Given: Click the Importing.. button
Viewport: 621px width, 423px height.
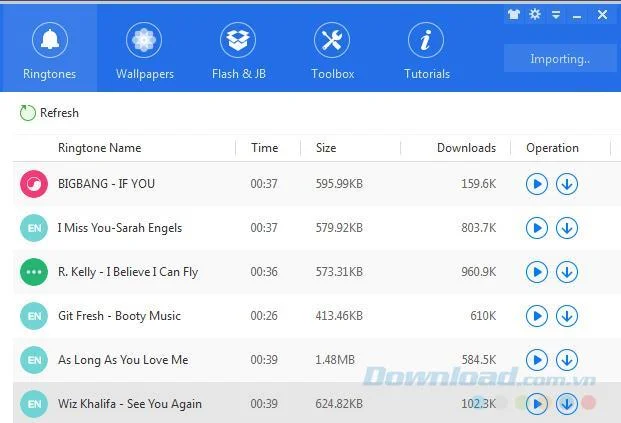Looking at the screenshot, I should [560, 59].
